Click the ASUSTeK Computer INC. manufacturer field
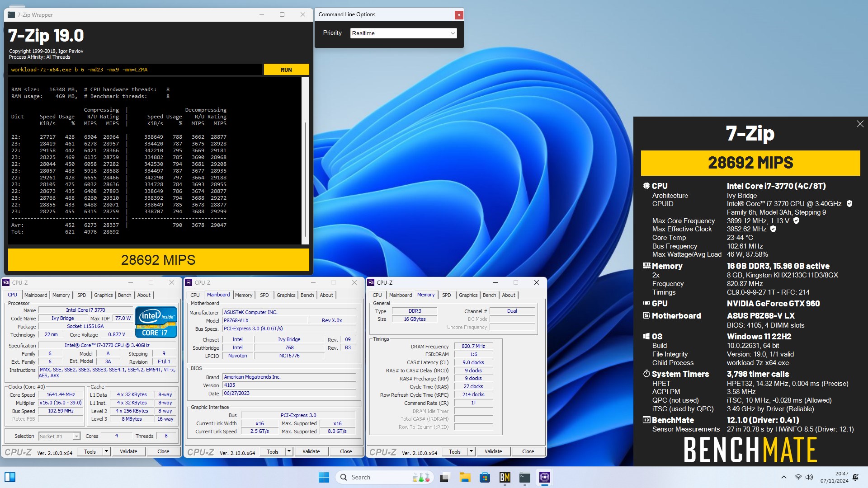Image resolution: width=868 pixels, height=488 pixels. [x=289, y=312]
